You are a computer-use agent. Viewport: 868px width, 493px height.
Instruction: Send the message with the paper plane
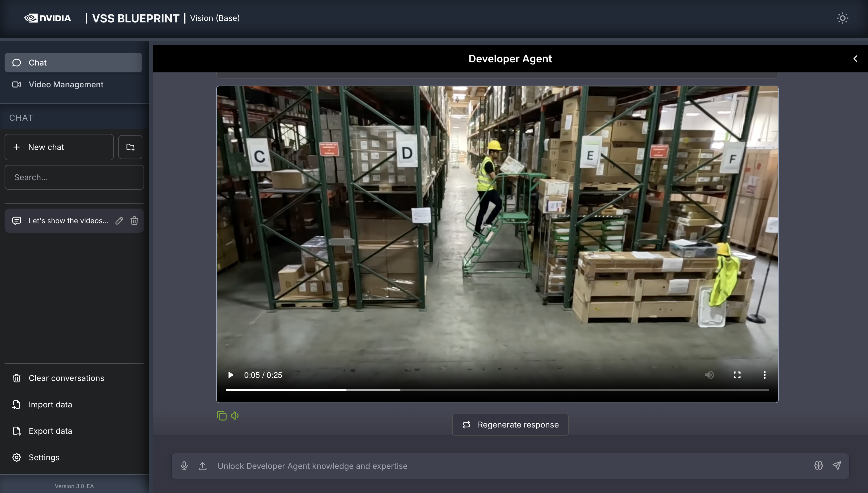click(837, 466)
